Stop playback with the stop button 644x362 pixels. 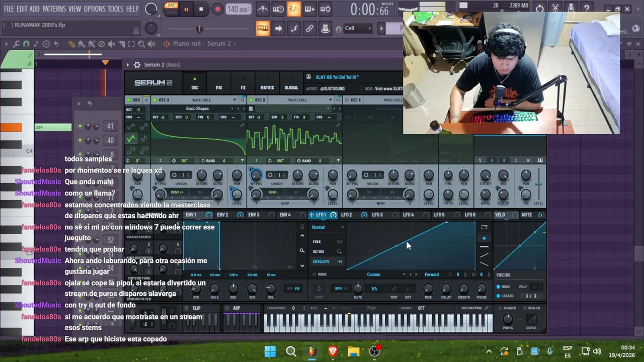pyautogui.click(x=201, y=9)
